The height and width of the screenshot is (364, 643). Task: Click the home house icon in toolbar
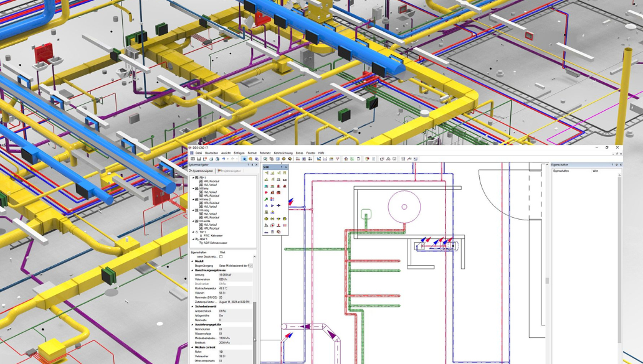point(346,159)
